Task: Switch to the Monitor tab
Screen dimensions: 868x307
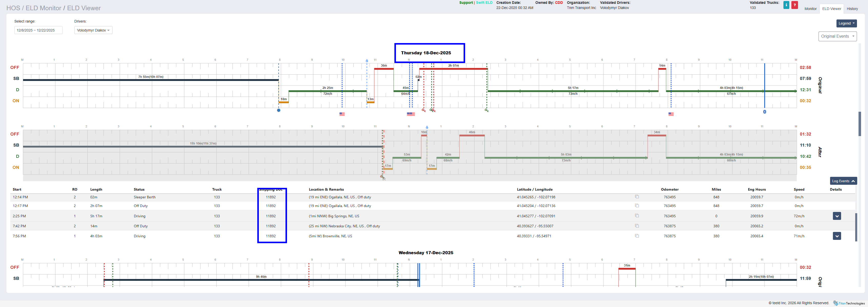Action: [x=810, y=9]
